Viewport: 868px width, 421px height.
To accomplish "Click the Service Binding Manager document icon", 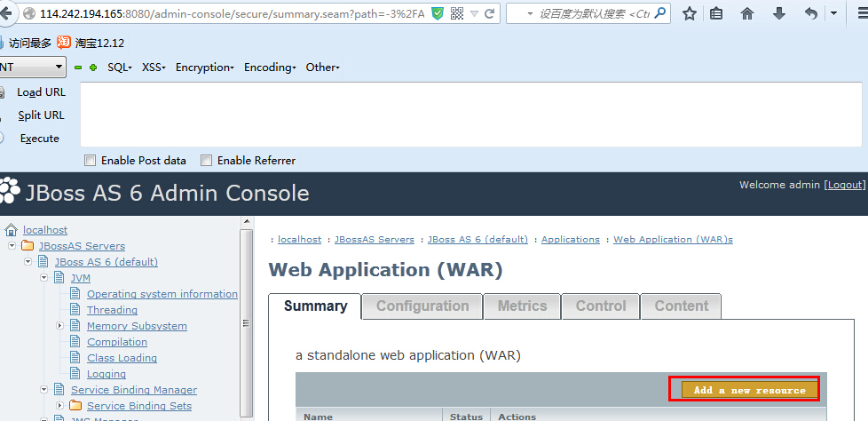I will tap(59, 389).
